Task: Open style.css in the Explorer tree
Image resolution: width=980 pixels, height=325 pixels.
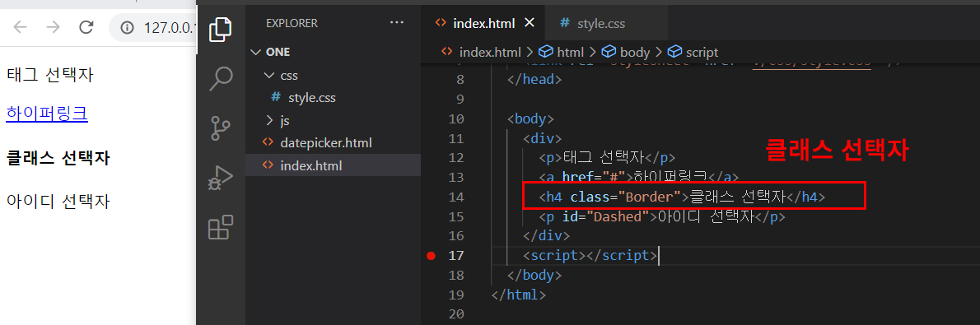Action: [x=312, y=97]
